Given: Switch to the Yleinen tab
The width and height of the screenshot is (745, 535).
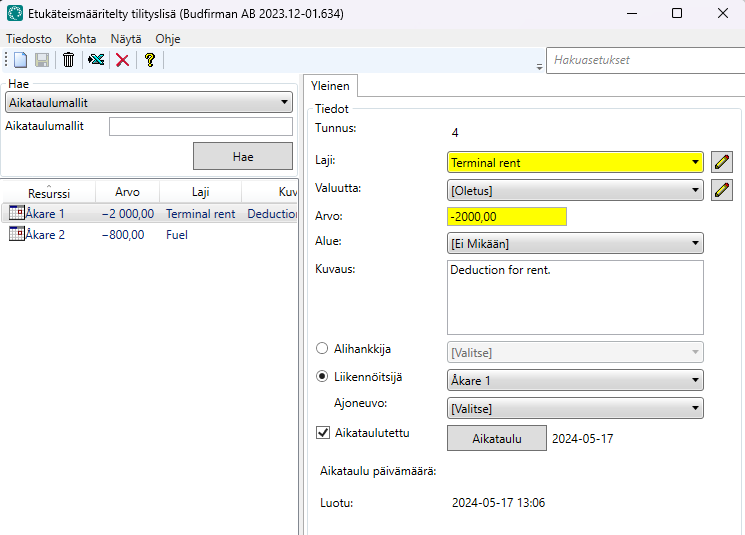Looking at the screenshot, I should click(x=330, y=86).
